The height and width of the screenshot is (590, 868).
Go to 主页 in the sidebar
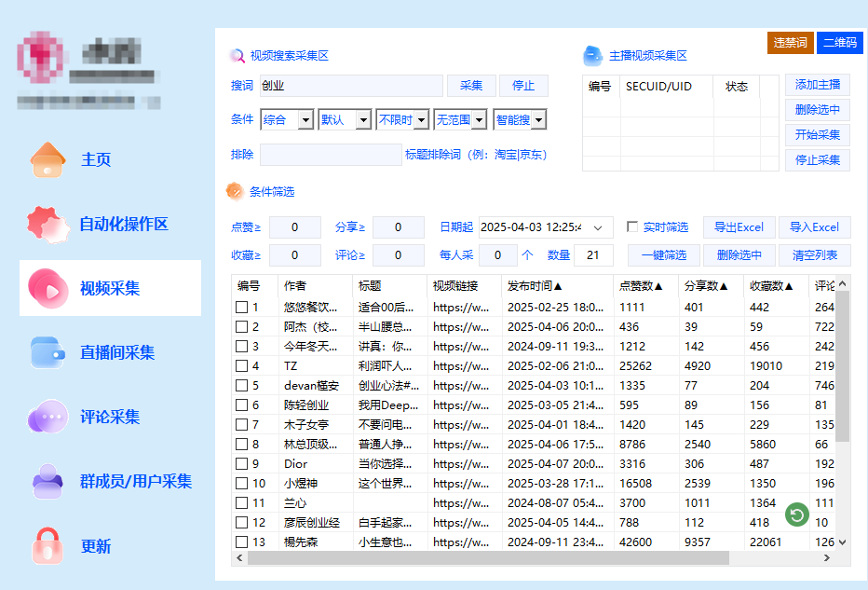pyautogui.click(x=96, y=159)
